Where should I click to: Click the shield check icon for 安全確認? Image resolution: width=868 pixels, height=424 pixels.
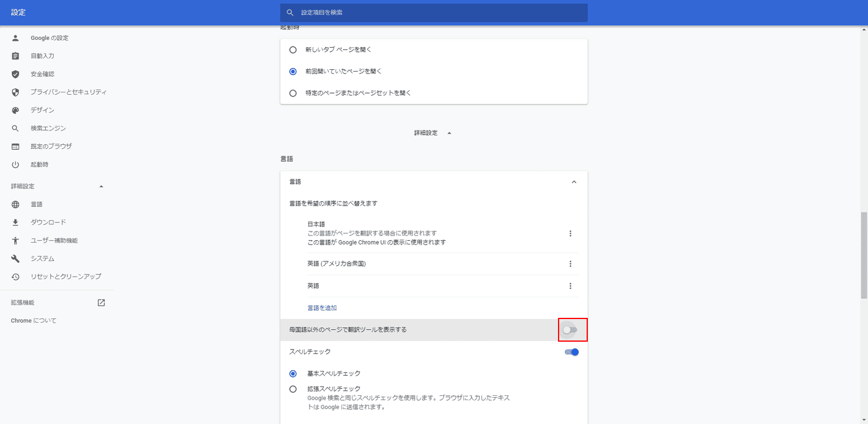click(15, 74)
